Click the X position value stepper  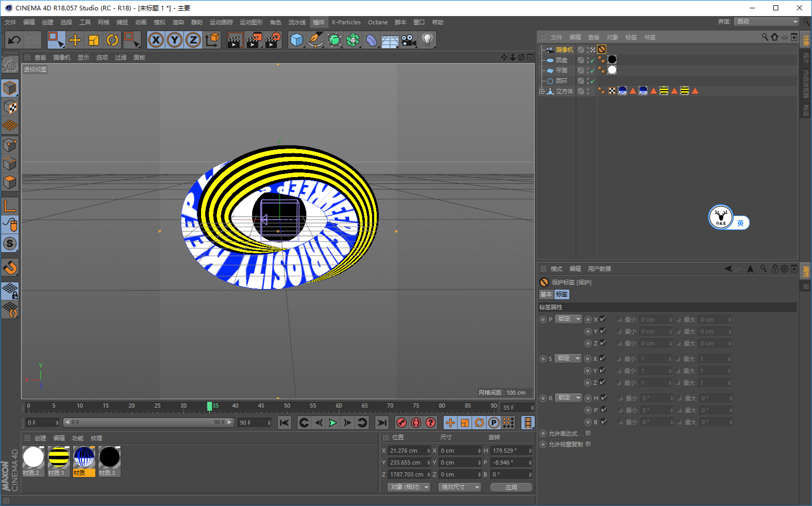[429, 451]
